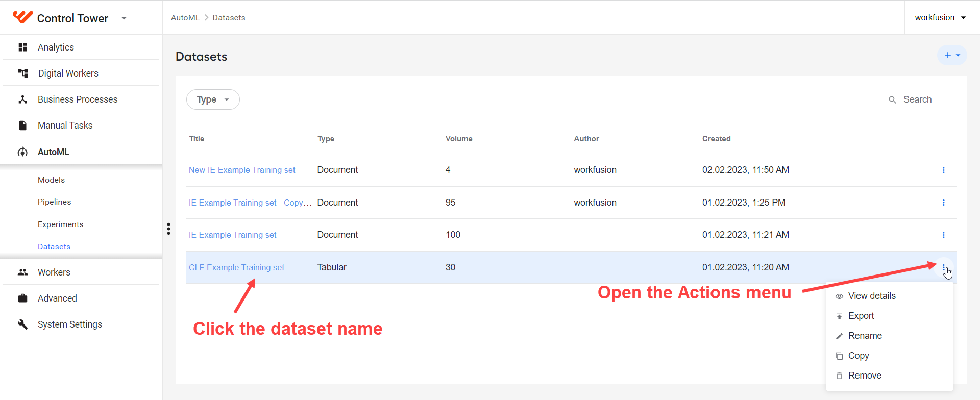Open actions menu for New IE Example Training set
The height and width of the screenshot is (400, 980).
pos(943,170)
